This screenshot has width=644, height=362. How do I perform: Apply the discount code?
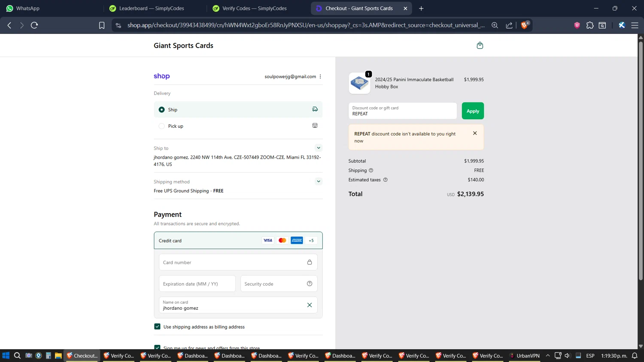coord(473,111)
